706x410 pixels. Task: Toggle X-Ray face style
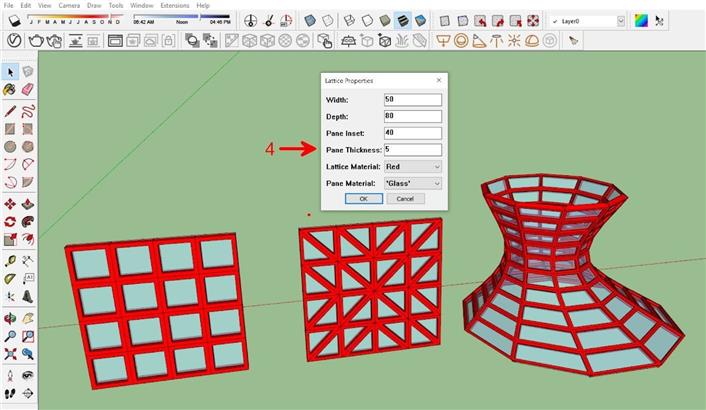point(310,21)
